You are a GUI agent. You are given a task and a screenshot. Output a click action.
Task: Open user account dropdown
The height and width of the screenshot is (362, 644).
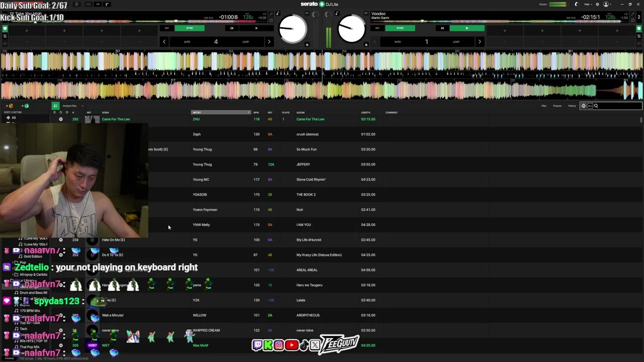pyautogui.click(x=607, y=5)
